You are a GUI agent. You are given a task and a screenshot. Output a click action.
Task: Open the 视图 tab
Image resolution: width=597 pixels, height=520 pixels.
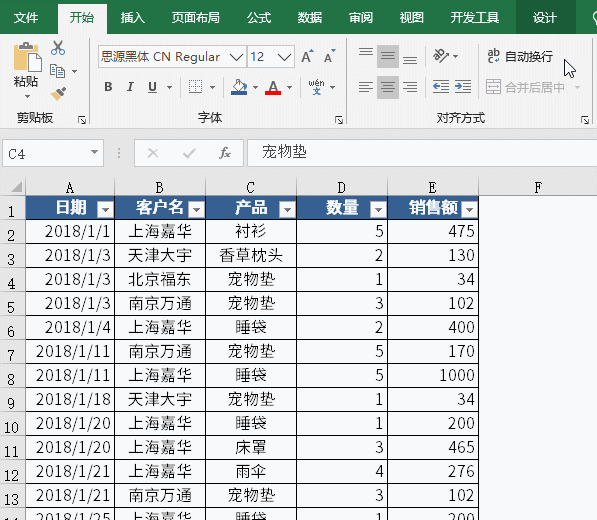coord(412,18)
